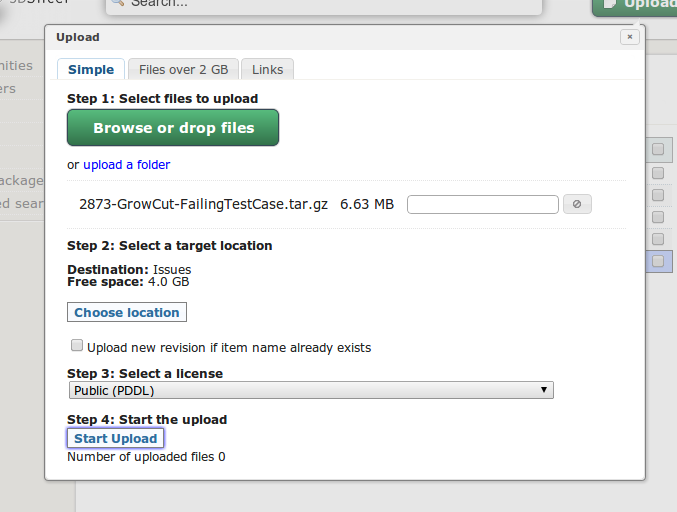Cancel the GrowCut file upload entry
The height and width of the screenshot is (512, 677).
click(577, 204)
